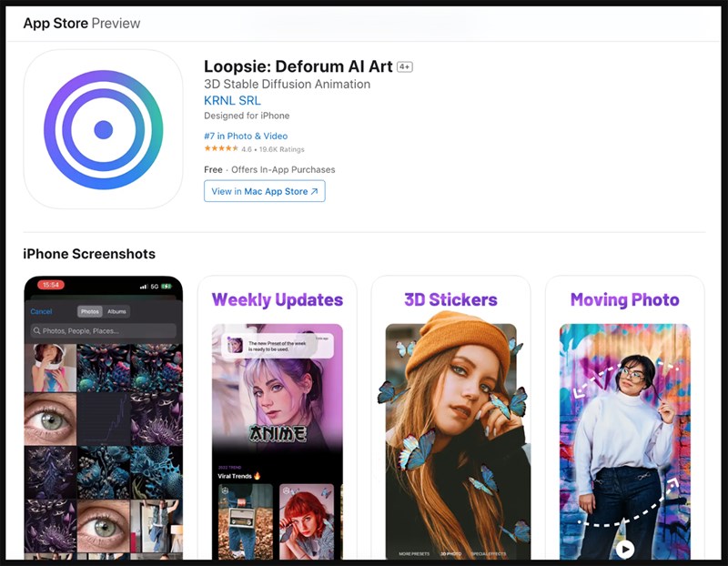Viewport: 728px width, 566px height.
Task: Click the star rating row
Action: pos(254,149)
